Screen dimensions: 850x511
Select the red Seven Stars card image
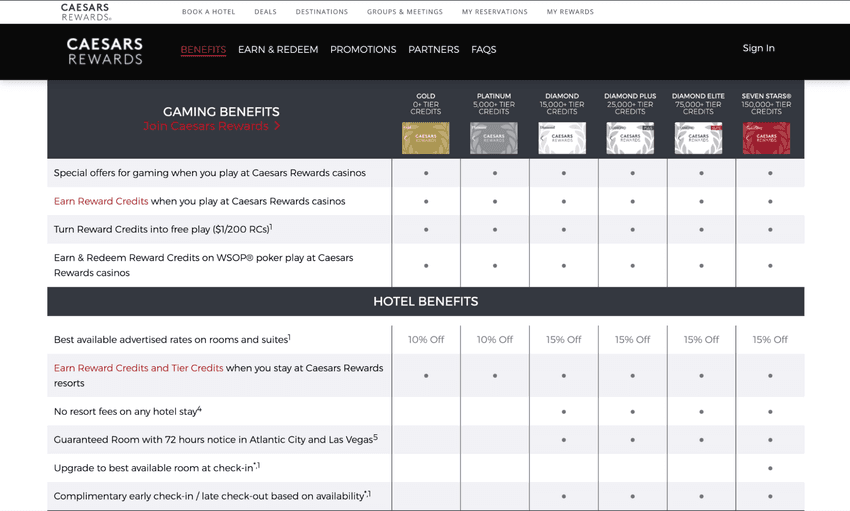pyautogui.click(x=767, y=138)
